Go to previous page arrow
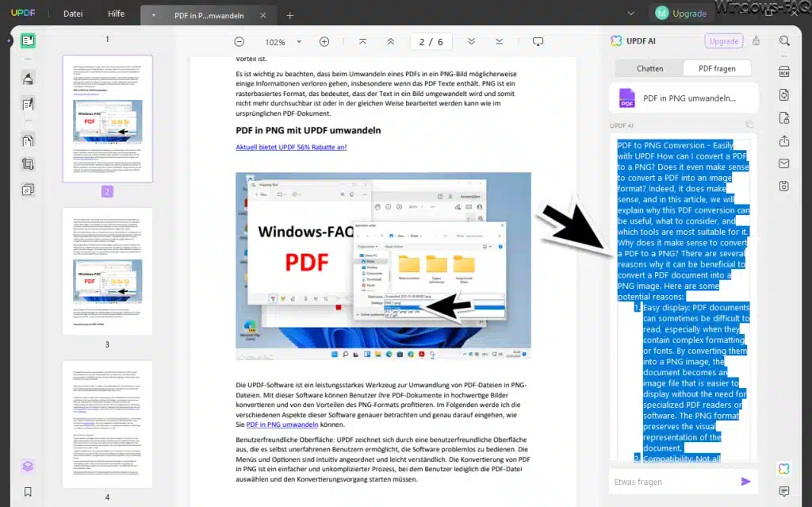Image resolution: width=812 pixels, height=507 pixels. click(x=390, y=41)
